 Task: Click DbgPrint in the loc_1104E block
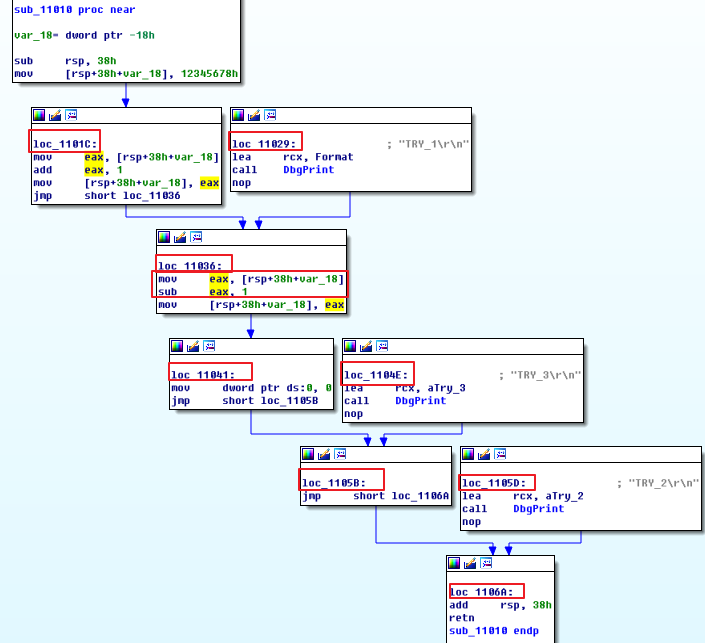[420, 401]
